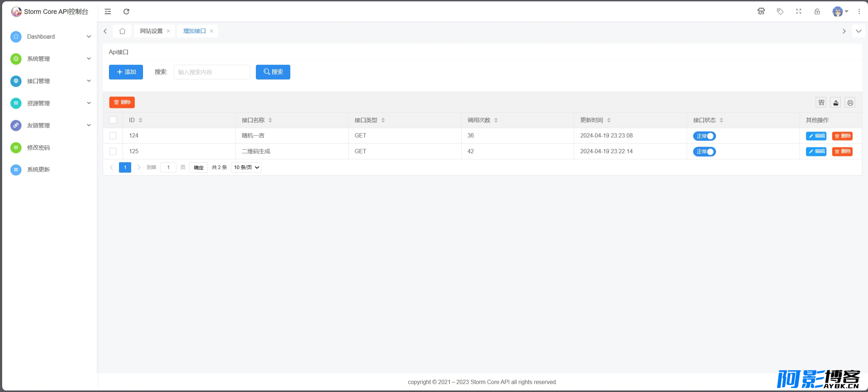Click the search content input field

[212, 72]
